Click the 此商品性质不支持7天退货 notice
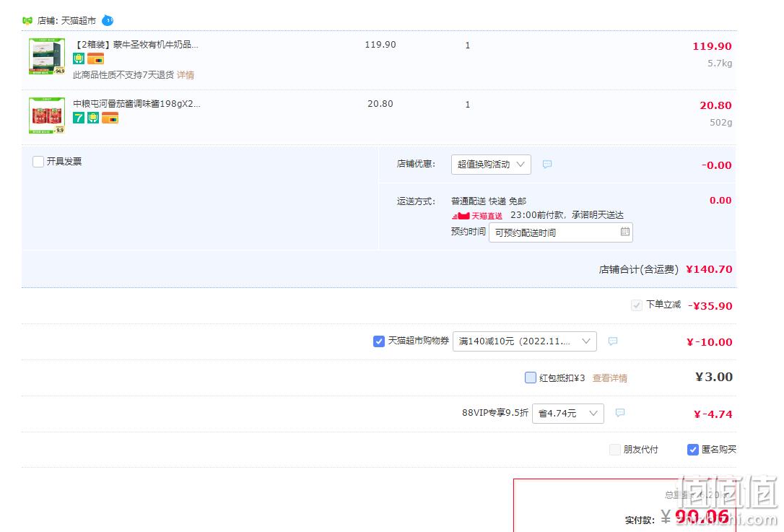 coord(123,75)
